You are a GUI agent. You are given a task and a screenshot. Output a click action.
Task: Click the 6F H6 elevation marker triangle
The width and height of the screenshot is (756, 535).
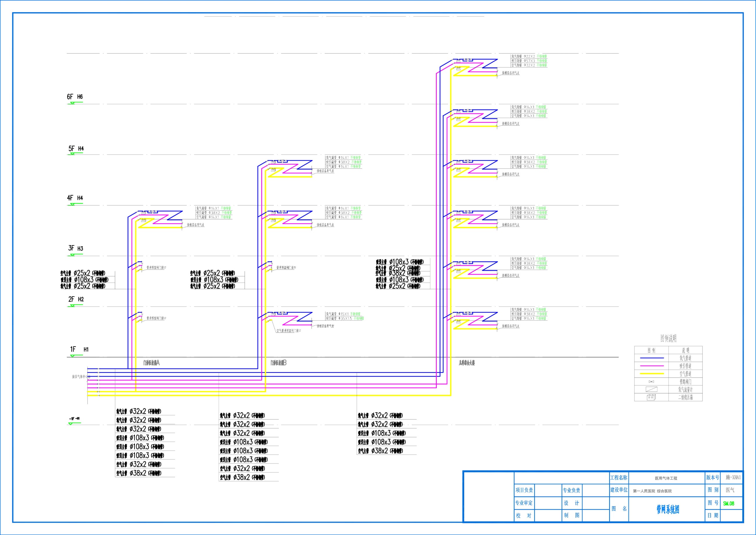72,103
